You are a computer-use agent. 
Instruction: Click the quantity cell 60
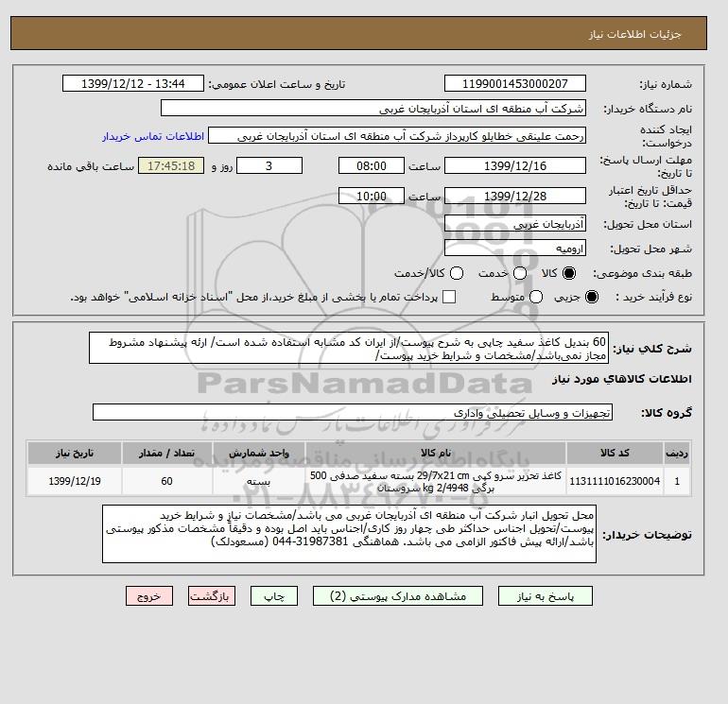click(167, 481)
